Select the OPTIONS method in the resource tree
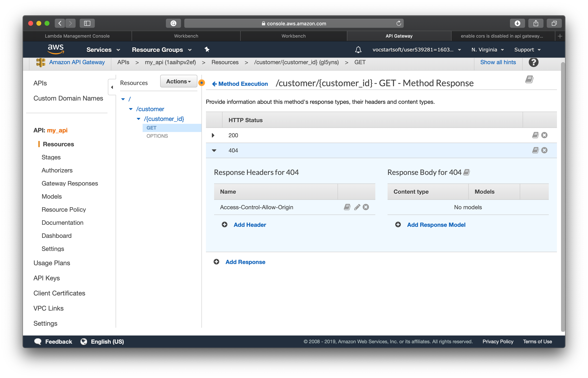588x378 pixels. pos(157,136)
